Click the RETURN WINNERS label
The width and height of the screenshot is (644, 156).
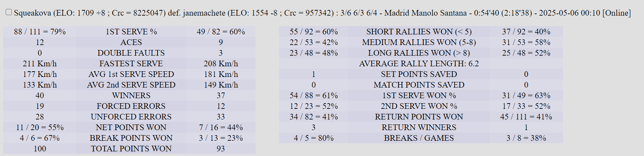(x=419, y=128)
